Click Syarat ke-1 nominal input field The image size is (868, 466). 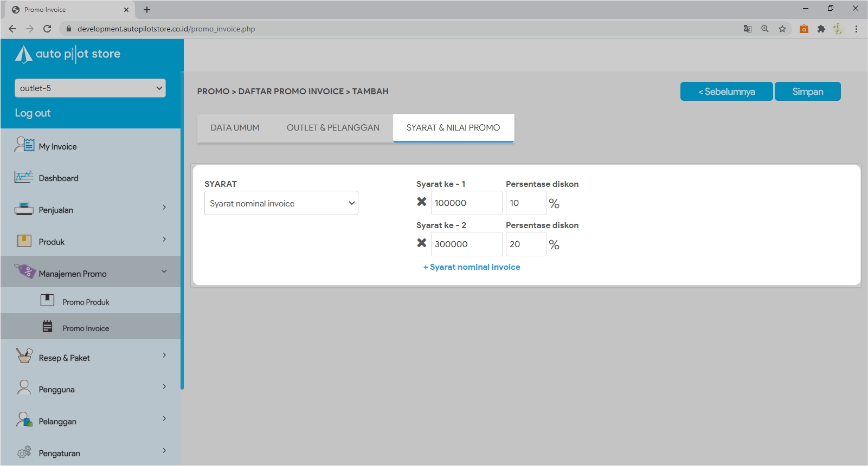(x=466, y=203)
